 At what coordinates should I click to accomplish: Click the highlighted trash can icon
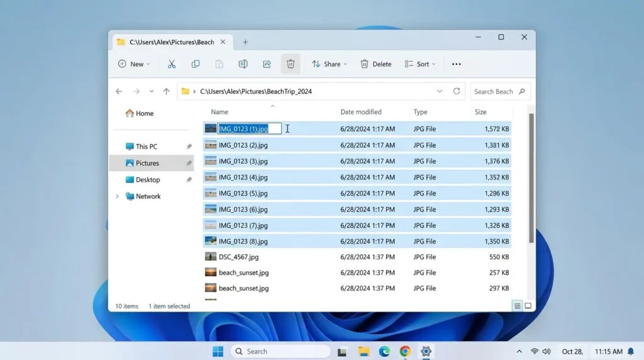coord(291,64)
